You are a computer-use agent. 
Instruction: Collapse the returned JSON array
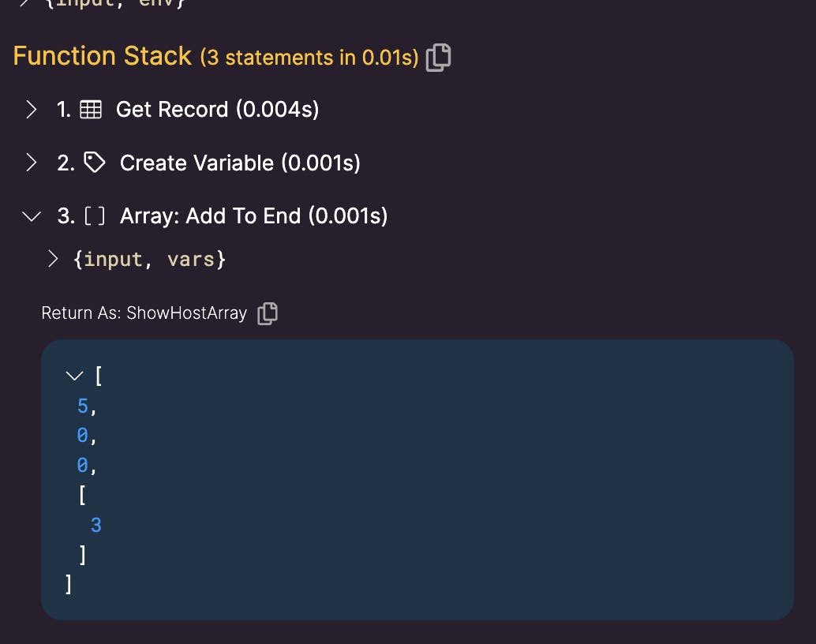coord(74,376)
